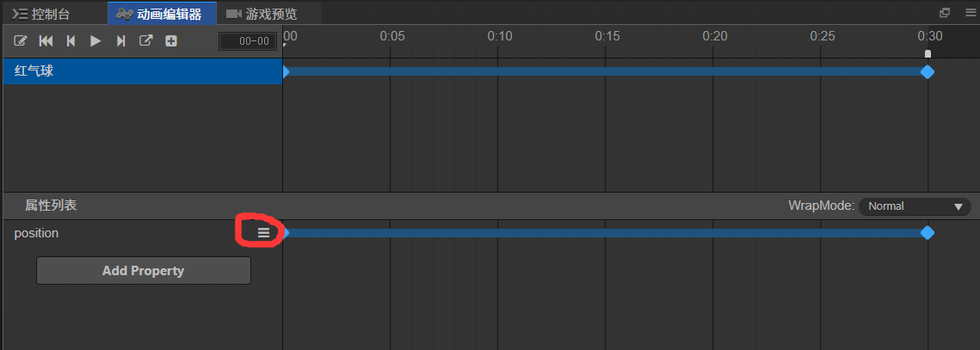Viewport: 980px width, 350px height.
Task: Play the animation clip
Action: (x=96, y=41)
